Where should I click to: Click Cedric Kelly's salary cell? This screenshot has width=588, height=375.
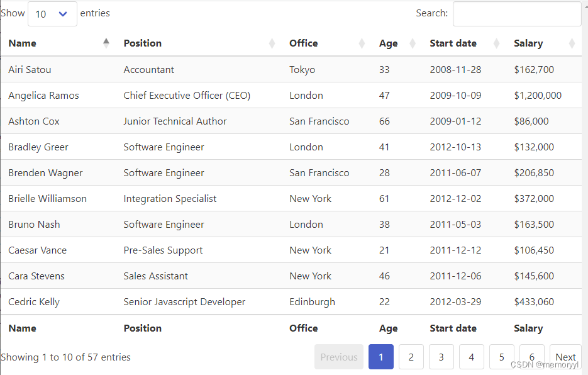click(x=534, y=302)
